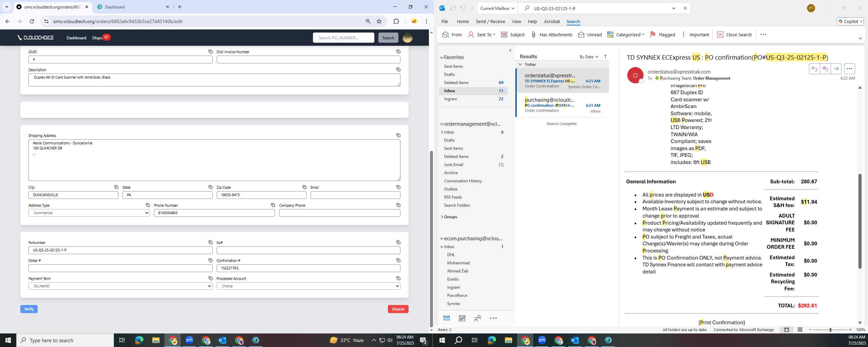Click Close Search in Outlook ribbon
The width and height of the screenshot is (868, 347).
(x=734, y=35)
